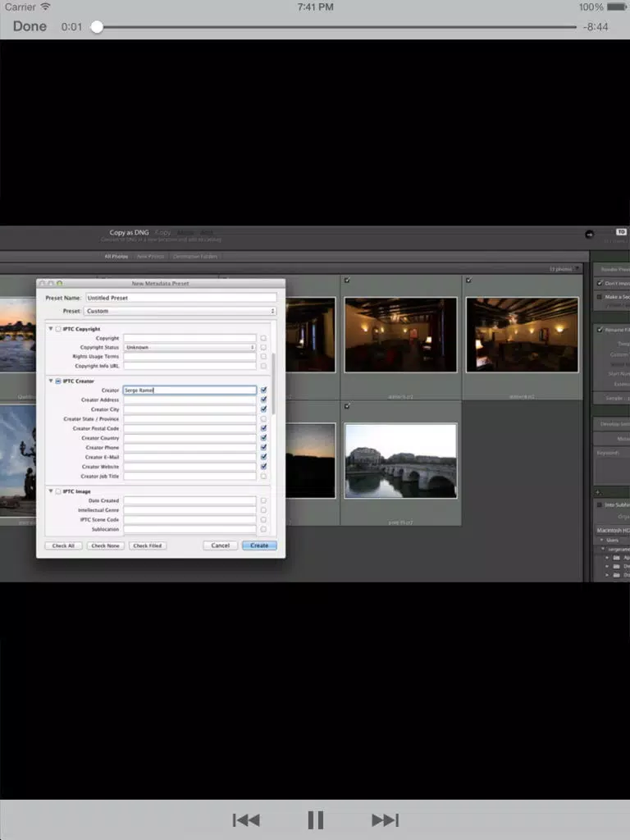630x840 pixels.
Task: Open the Copyright Status dropdown
Action: [x=189, y=347]
